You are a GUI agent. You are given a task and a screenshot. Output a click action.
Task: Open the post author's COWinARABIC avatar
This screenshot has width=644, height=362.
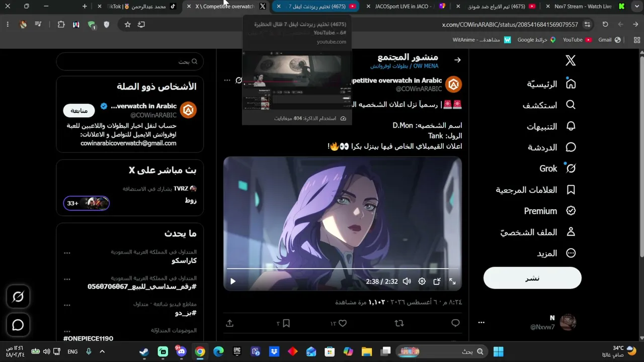click(x=454, y=84)
